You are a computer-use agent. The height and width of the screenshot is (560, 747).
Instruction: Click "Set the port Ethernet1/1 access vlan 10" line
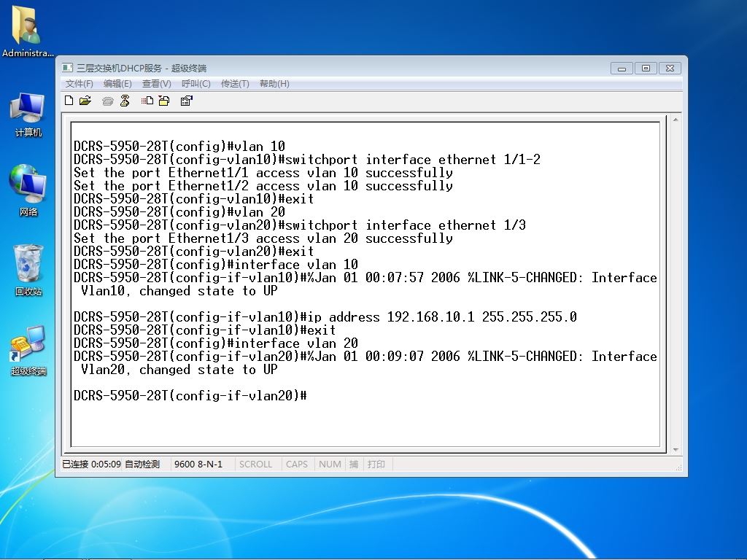click(x=263, y=173)
